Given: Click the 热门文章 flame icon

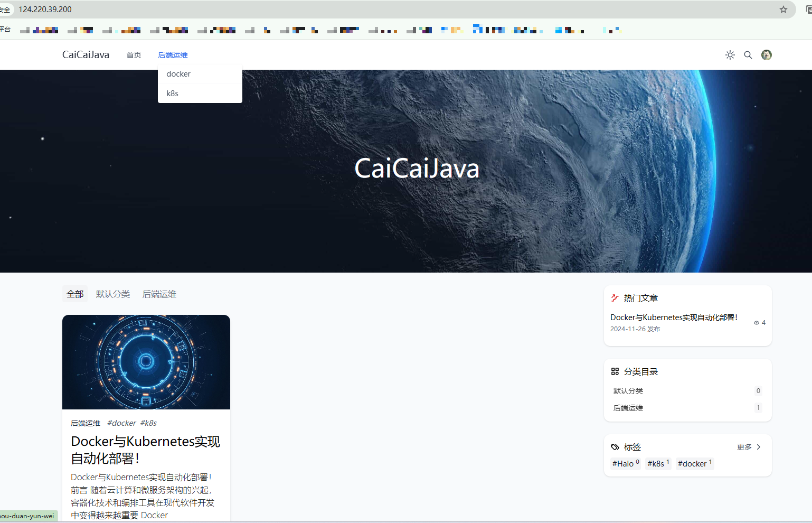Looking at the screenshot, I should tap(615, 298).
